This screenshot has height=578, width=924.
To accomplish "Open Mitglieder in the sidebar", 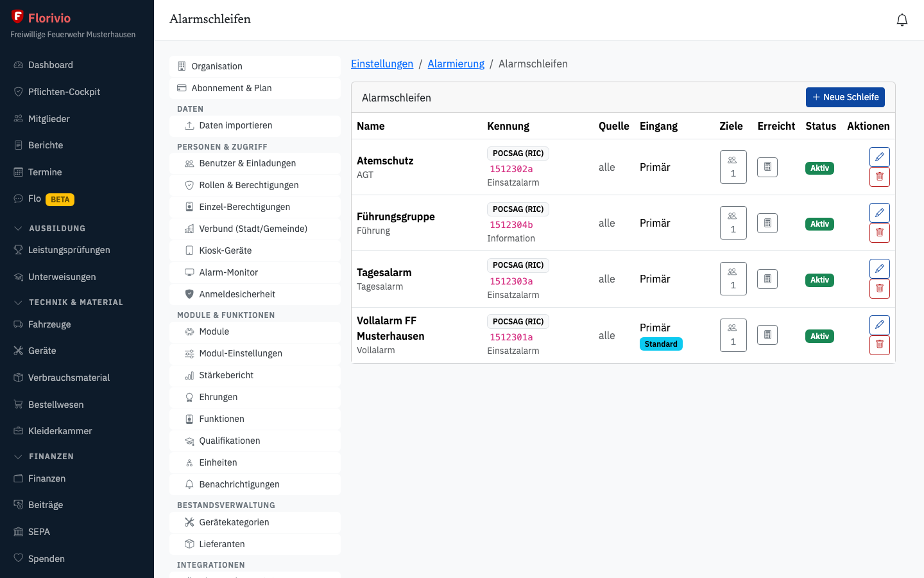I will click(x=77, y=119).
